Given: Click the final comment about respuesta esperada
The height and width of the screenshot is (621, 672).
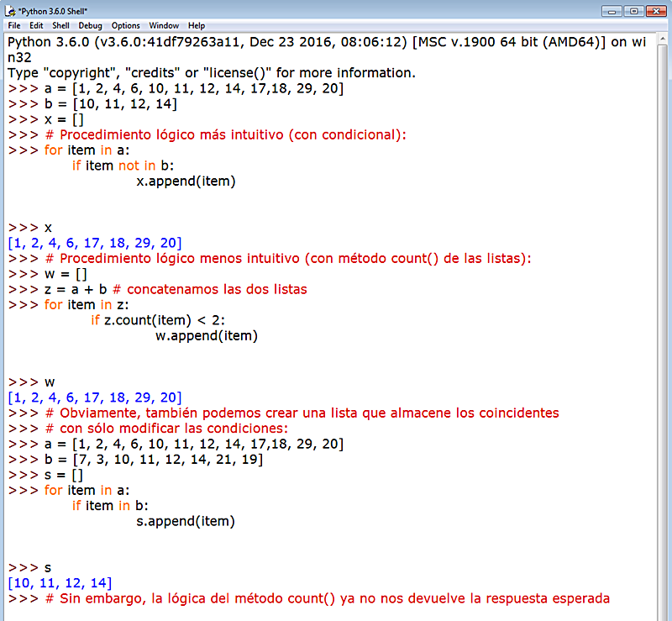Looking at the screenshot, I should pos(328,597).
